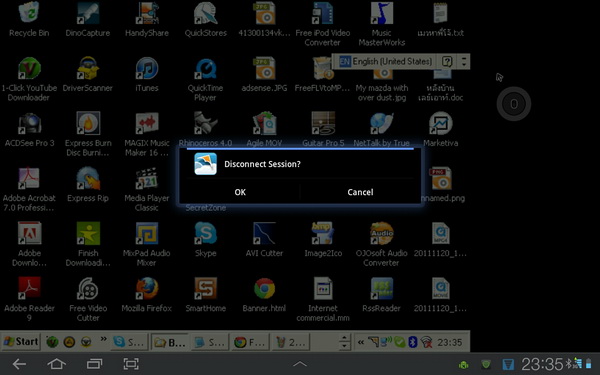Switch to second 'S...' taskbar window
The height and width of the screenshot is (375, 600).
pos(210,342)
